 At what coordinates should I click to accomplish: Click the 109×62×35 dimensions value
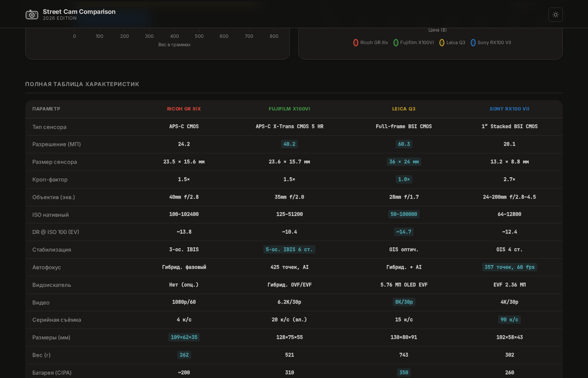[x=184, y=337]
